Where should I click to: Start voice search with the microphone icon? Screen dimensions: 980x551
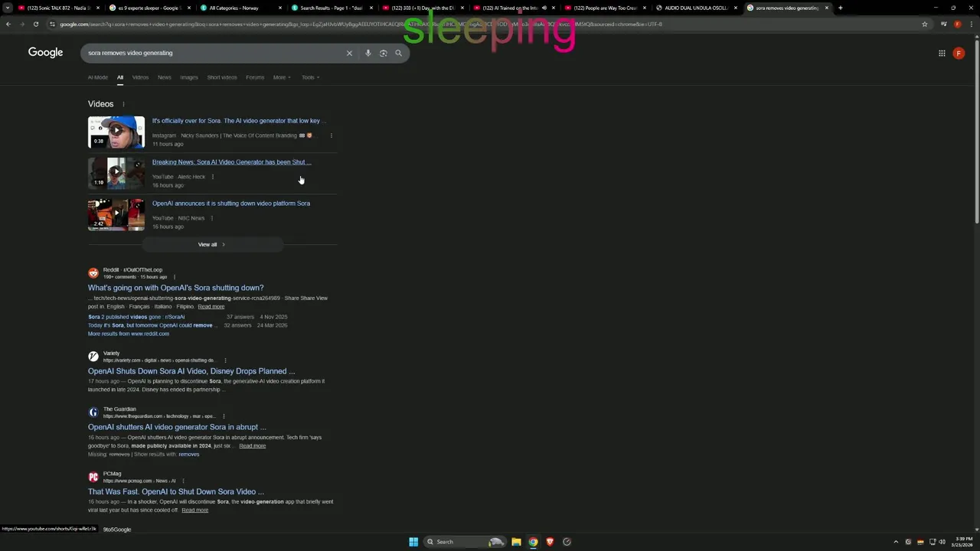(x=368, y=53)
